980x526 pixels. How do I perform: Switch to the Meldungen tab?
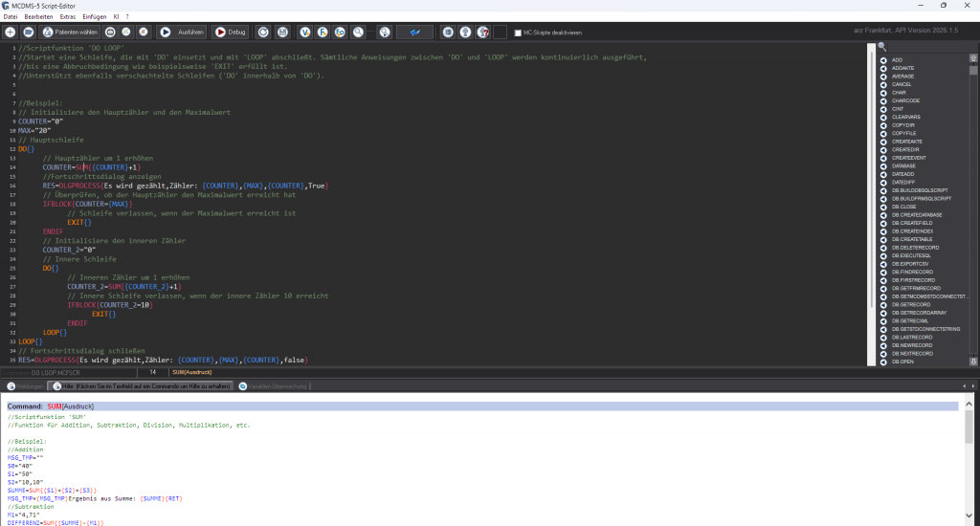click(x=25, y=385)
